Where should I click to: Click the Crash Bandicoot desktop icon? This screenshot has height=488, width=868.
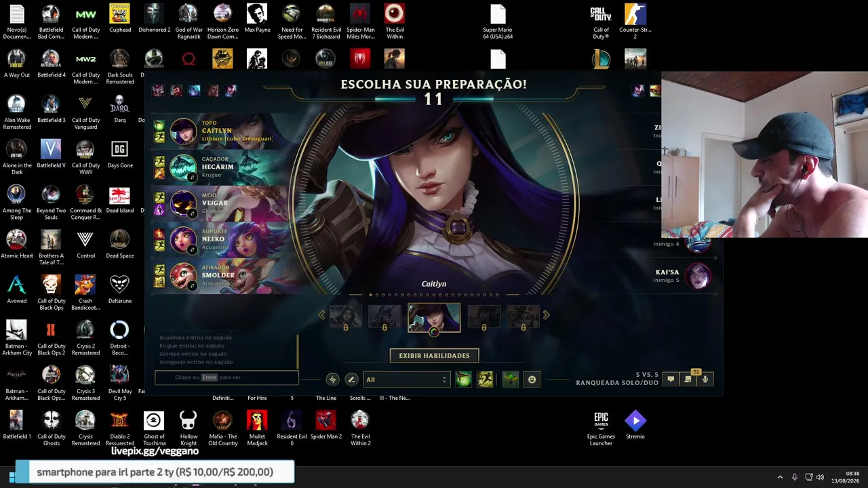click(x=85, y=293)
